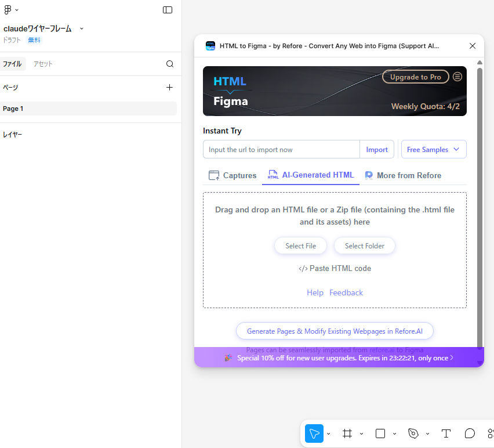494x448 pixels.
Task: Click the URL import input field
Action: (x=281, y=149)
